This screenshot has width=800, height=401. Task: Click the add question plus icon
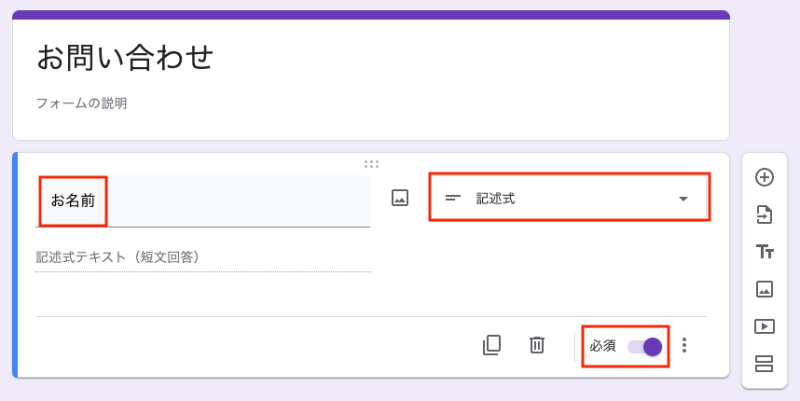pyautogui.click(x=764, y=178)
